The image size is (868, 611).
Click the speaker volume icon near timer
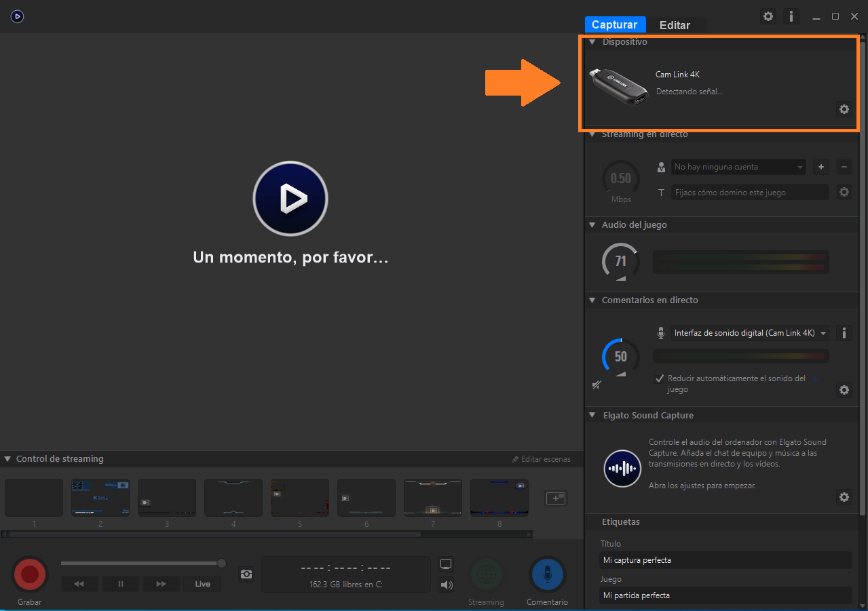(446, 585)
